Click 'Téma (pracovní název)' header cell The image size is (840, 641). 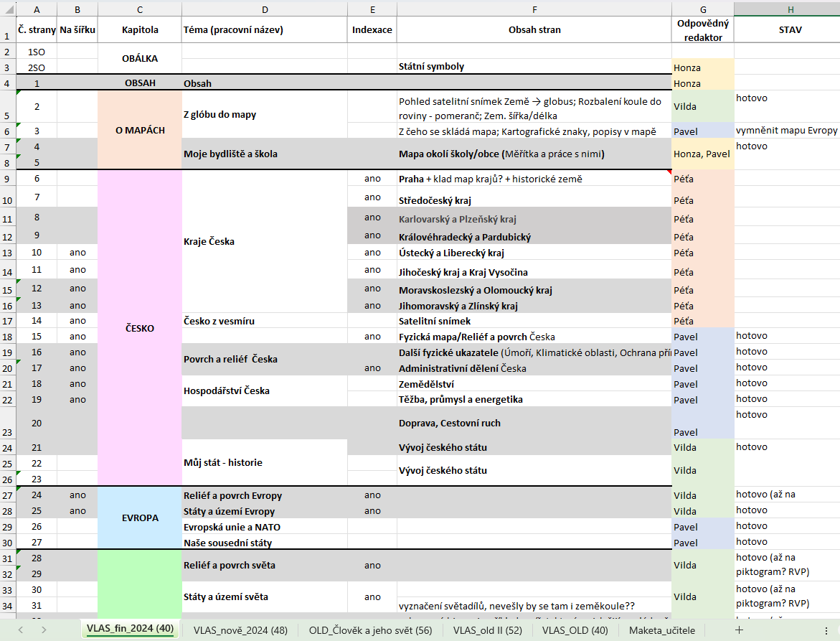click(x=265, y=29)
